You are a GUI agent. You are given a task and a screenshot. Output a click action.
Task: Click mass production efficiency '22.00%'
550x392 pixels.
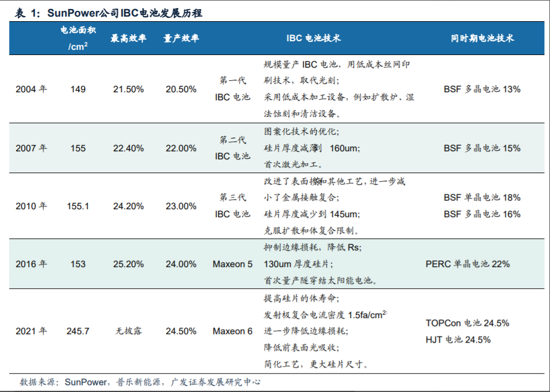[181, 148]
